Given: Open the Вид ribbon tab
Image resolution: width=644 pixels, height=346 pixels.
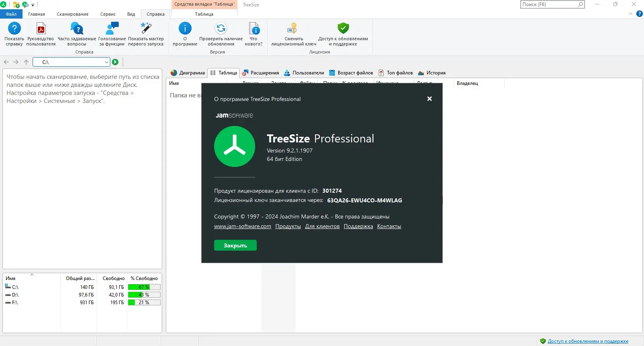Looking at the screenshot, I should (131, 14).
